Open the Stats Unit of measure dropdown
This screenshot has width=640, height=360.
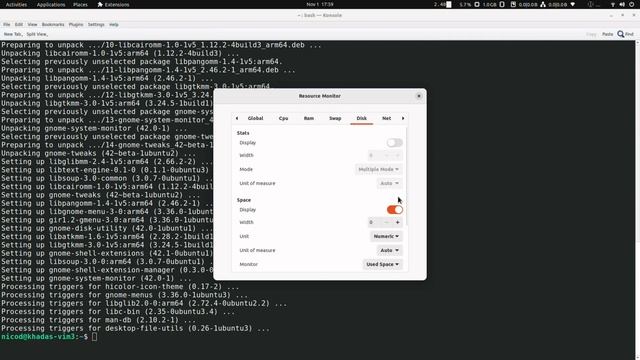(x=389, y=183)
